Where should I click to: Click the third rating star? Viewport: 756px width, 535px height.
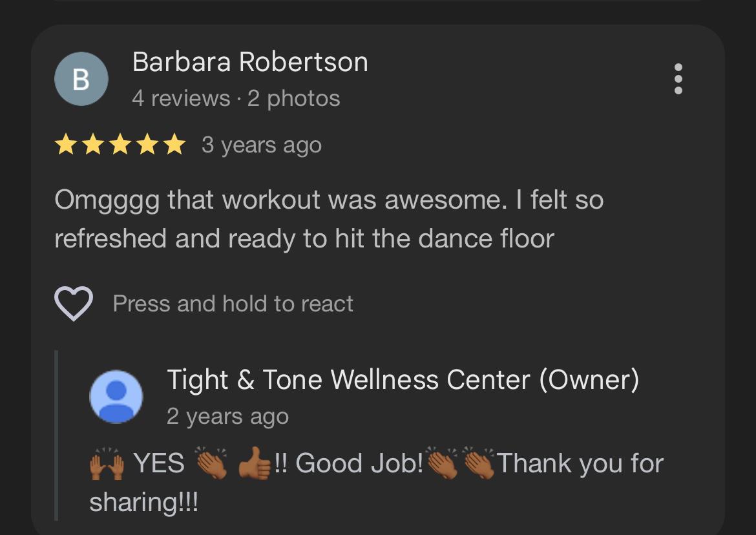(x=120, y=145)
